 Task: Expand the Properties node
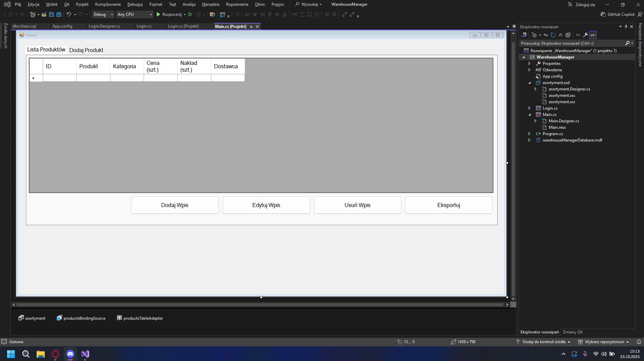(x=529, y=64)
